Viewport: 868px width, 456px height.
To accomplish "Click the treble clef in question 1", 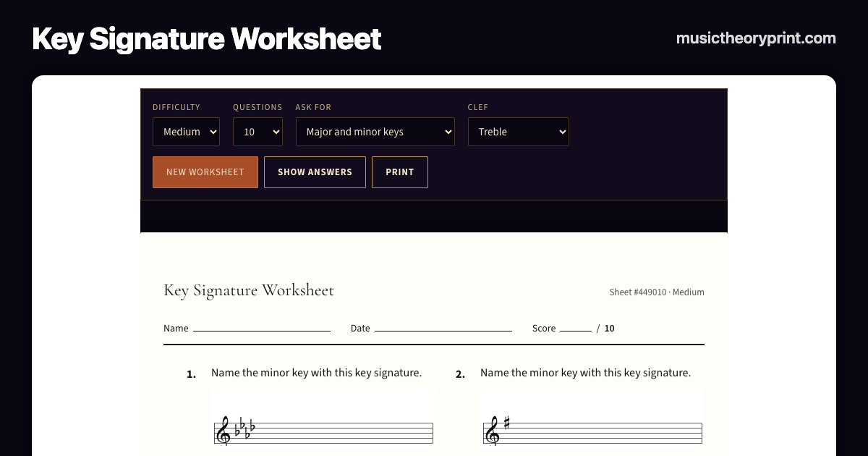I will click(224, 431).
